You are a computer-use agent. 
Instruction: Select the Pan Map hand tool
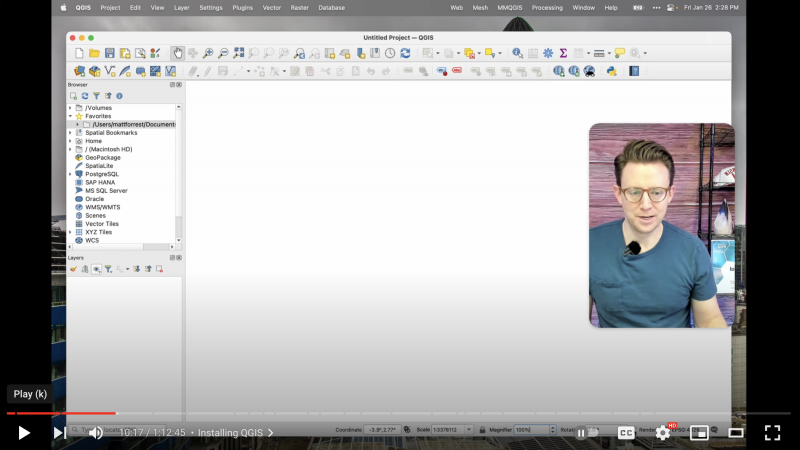tap(178, 53)
